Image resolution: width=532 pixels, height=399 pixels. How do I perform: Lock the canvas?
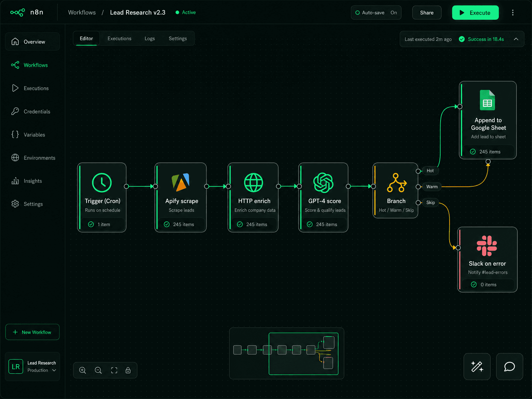(x=128, y=370)
